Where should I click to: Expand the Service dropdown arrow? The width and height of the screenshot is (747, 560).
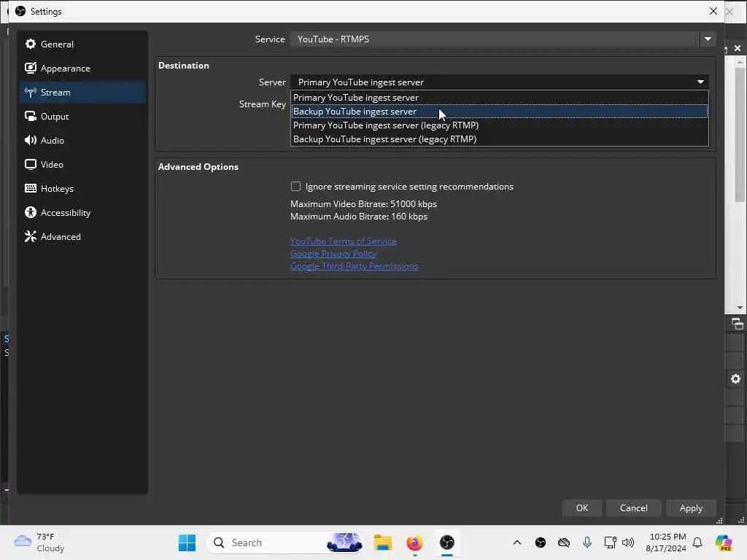[x=708, y=39]
